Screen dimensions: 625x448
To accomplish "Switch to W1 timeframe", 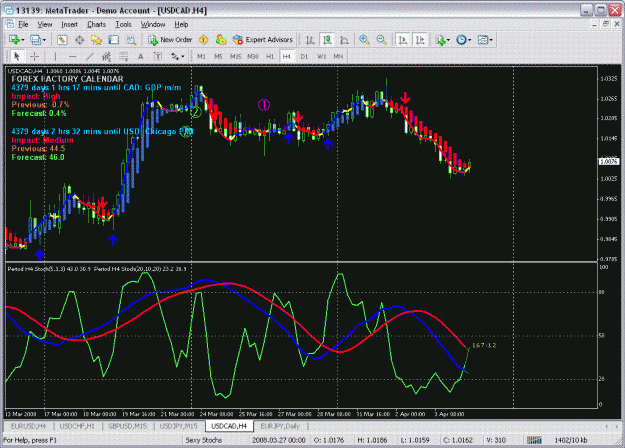I will point(321,56).
